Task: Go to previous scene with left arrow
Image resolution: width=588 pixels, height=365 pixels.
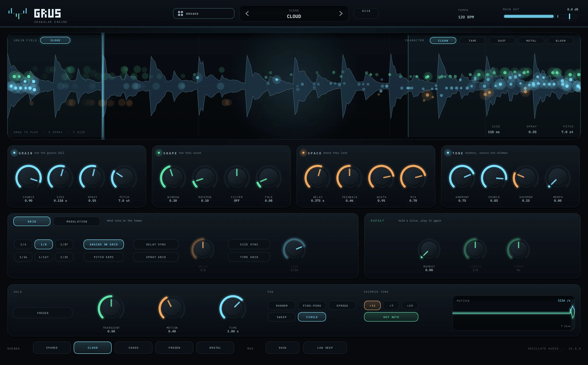Action: coord(247,14)
